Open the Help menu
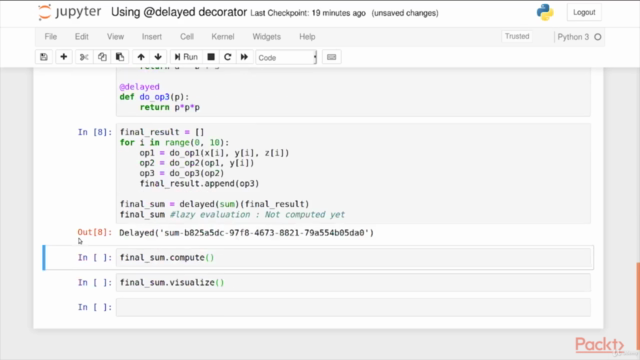The image size is (640, 360). (x=307, y=37)
